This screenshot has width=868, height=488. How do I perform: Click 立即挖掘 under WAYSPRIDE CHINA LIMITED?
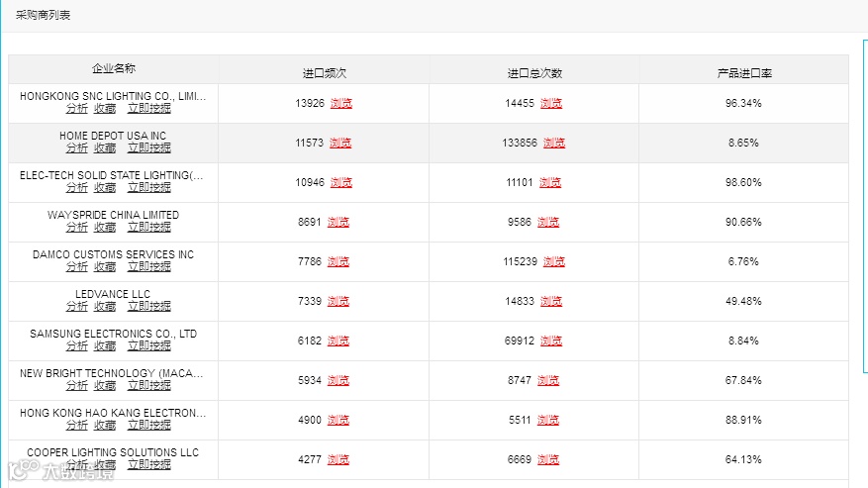coord(148,228)
